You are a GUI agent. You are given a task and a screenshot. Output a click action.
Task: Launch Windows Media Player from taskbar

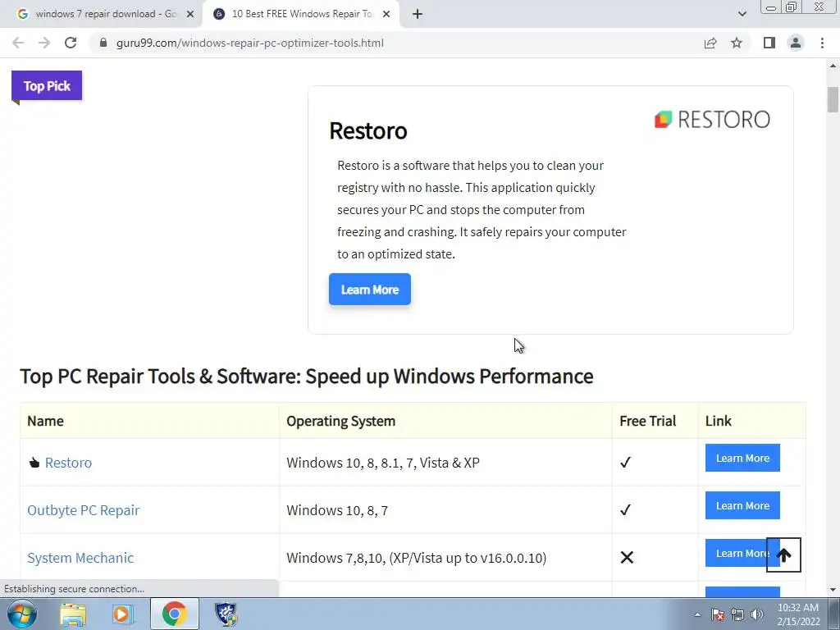(x=123, y=614)
